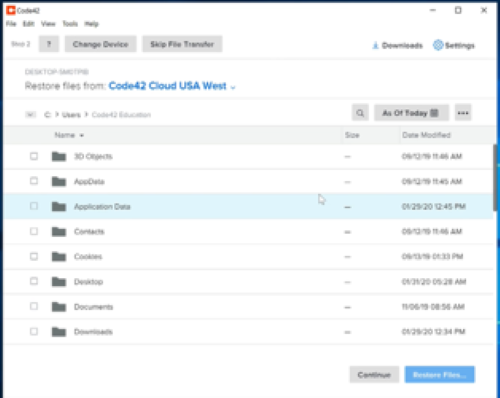Check the Documents checkbox
The width and height of the screenshot is (500, 398).
[34, 306]
